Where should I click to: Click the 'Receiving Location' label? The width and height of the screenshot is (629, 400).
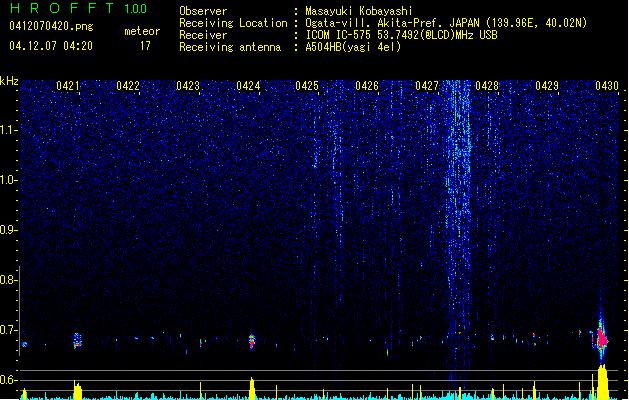click(233, 23)
